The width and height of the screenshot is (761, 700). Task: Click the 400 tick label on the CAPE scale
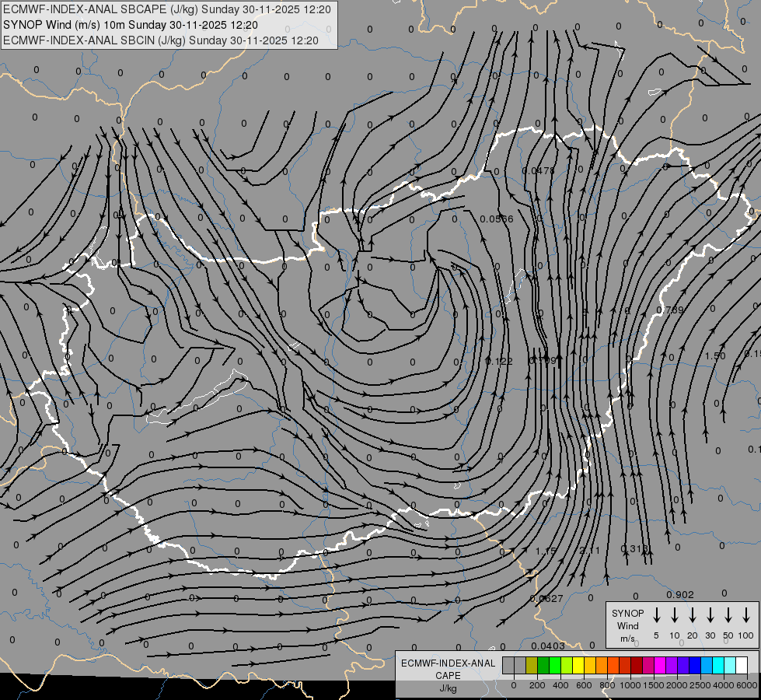560,685
